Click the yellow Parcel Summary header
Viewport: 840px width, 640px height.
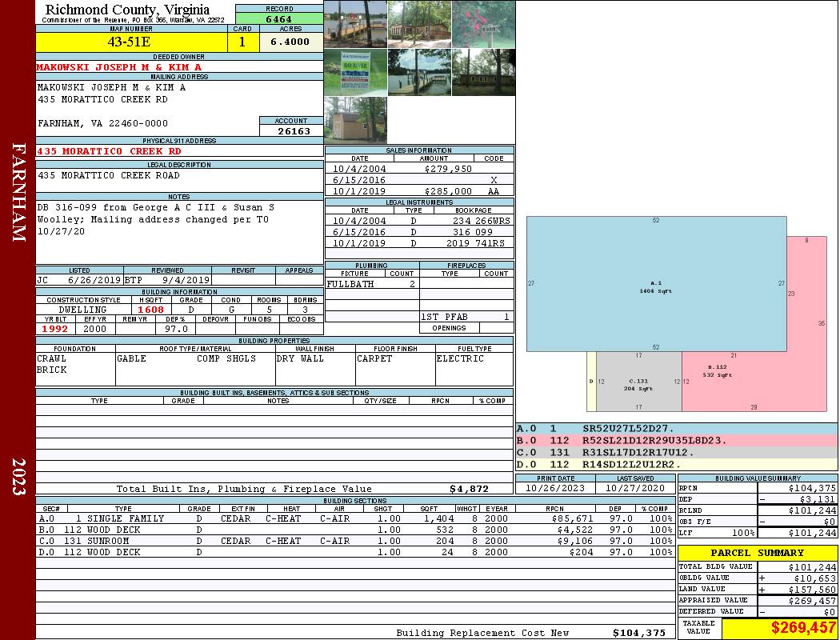[x=757, y=553]
